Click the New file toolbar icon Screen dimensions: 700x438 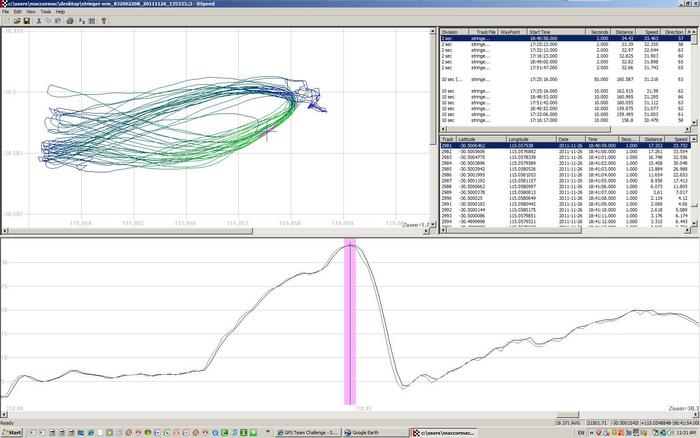(x=5, y=20)
